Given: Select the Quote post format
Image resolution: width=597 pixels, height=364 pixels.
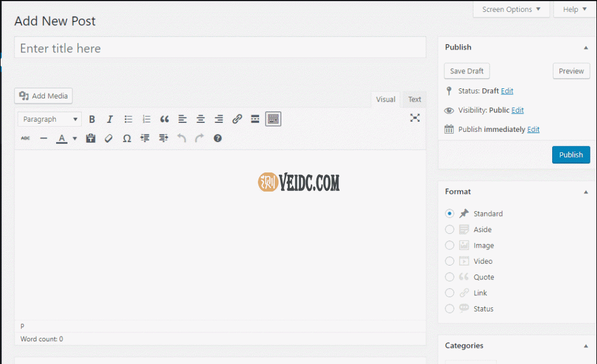Looking at the screenshot, I should [x=450, y=277].
